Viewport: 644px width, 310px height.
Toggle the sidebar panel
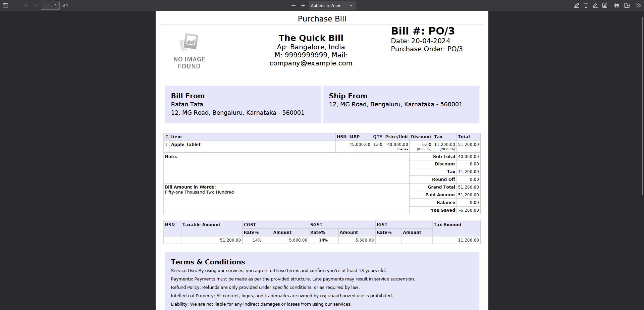pos(5,5)
